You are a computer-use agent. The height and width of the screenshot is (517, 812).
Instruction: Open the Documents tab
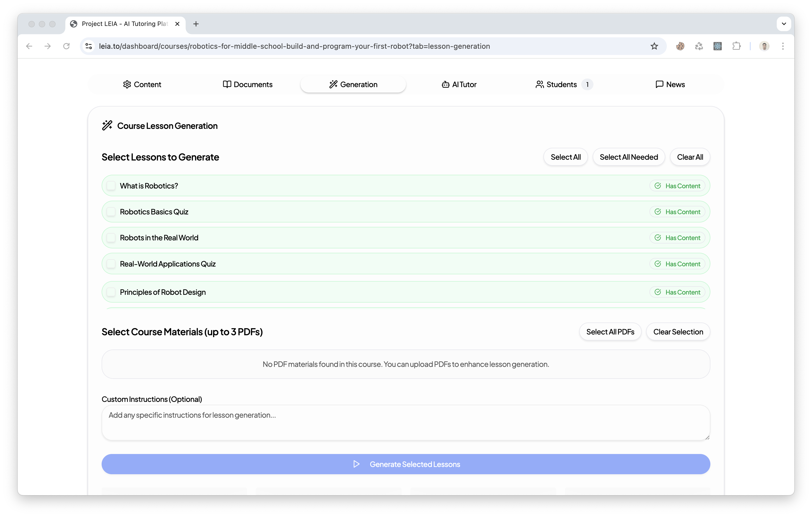coord(248,84)
